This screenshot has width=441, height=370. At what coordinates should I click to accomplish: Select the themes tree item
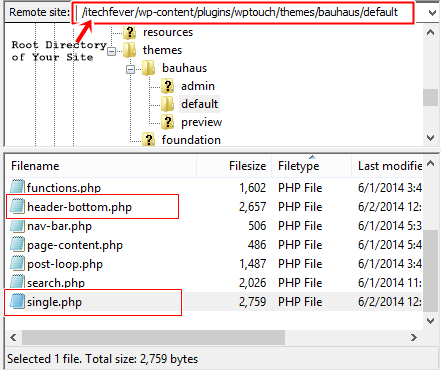162,50
